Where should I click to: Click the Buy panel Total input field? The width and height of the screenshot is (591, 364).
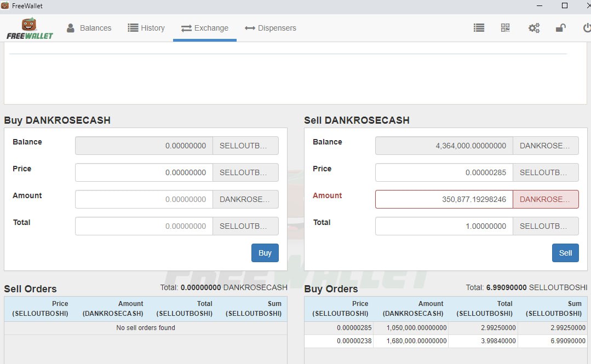coord(144,226)
